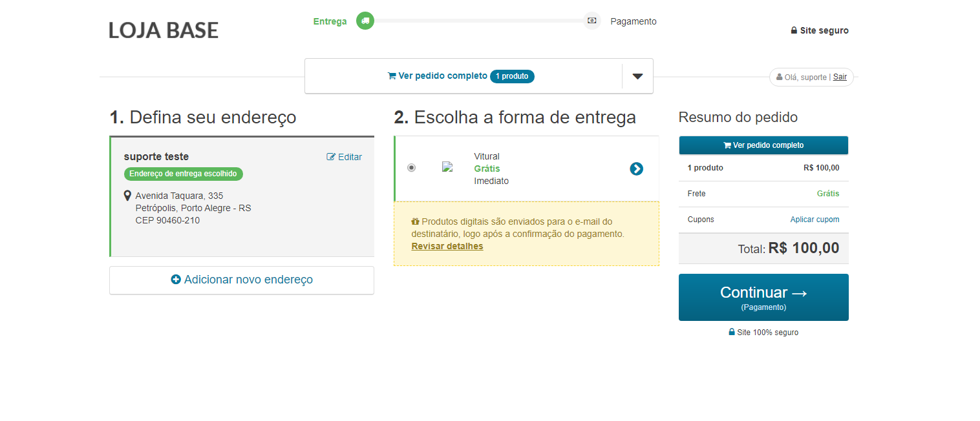Click the Sair logout link

pos(840,77)
